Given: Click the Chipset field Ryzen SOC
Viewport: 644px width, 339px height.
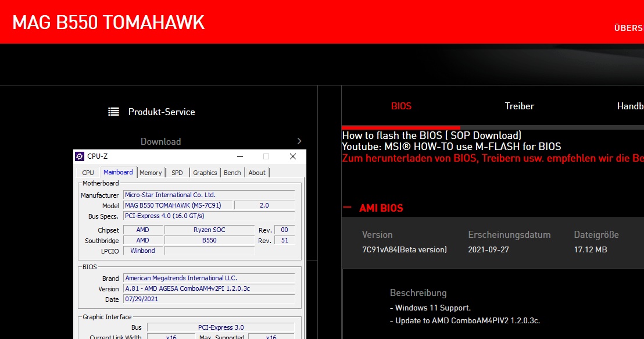Looking at the screenshot, I should (x=209, y=230).
